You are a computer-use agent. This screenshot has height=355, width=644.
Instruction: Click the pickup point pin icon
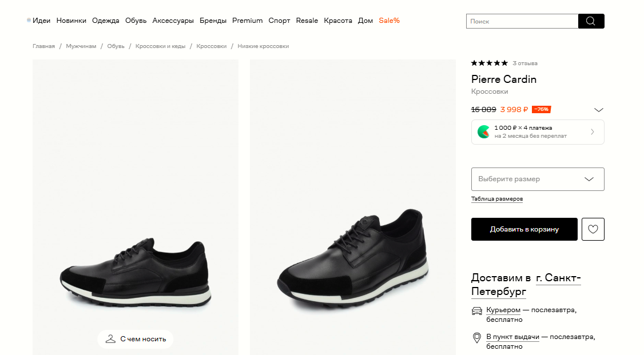pos(477,338)
